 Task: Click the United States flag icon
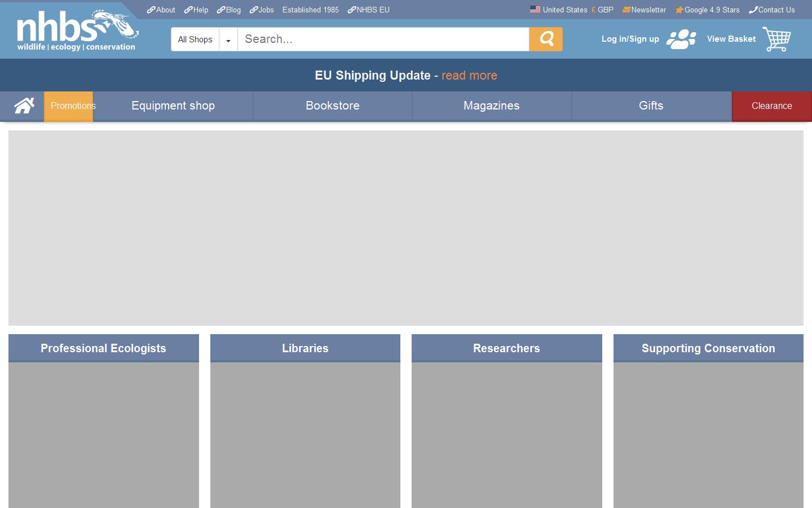535,9
